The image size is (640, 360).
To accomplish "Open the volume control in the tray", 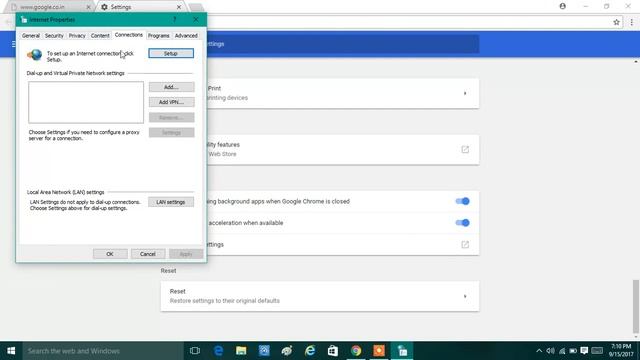I will (550, 351).
